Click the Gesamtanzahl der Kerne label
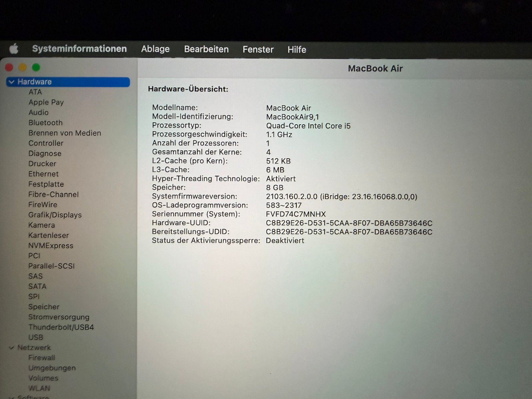Screen dimensions: 532x399 point(197,152)
